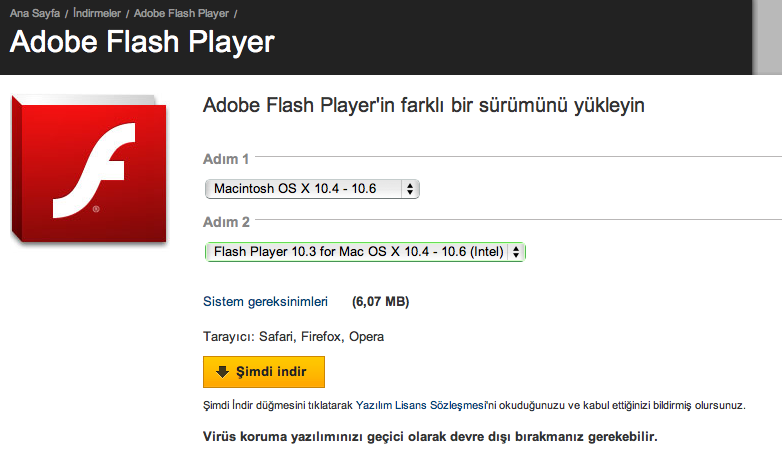Open the Flash Player 10.3 version dropdown

tap(364, 252)
